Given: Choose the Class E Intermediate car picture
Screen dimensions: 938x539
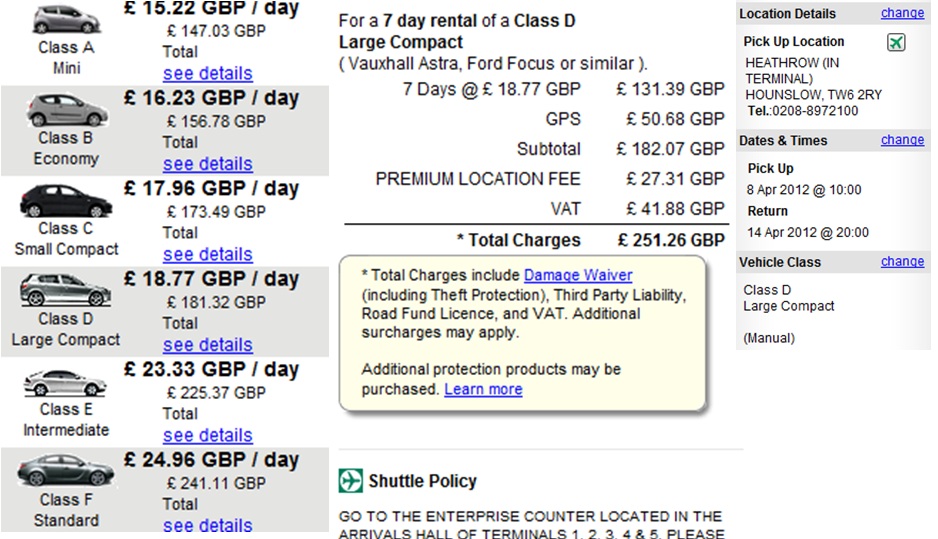Looking at the screenshot, I should 65,383.
